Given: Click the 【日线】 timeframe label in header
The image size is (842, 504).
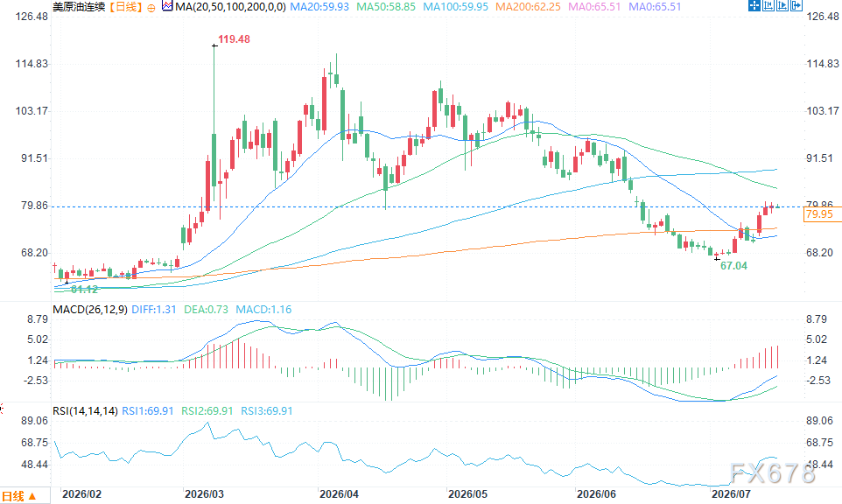Looking at the screenshot, I should click(x=124, y=7).
